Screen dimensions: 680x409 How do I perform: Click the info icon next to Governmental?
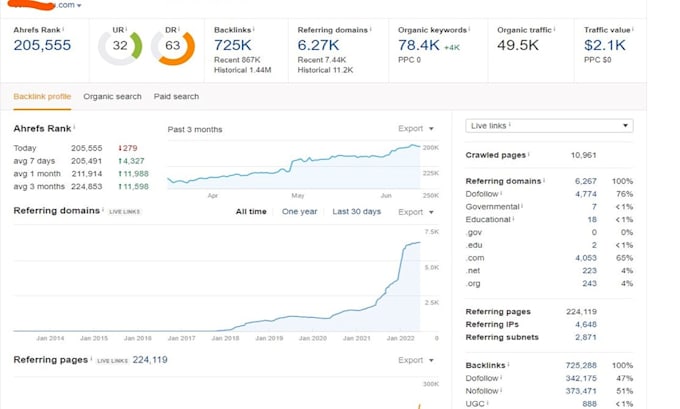pyautogui.click(x=522, y=206)
